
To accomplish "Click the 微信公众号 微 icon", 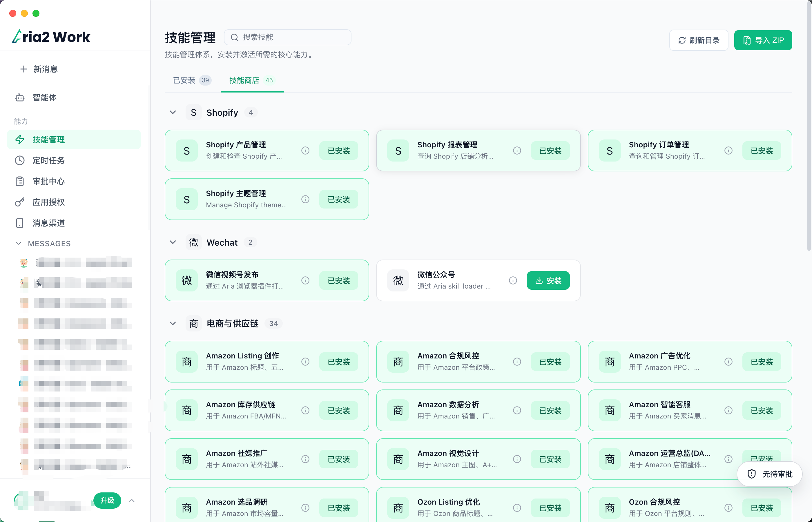I will (398, 280).
